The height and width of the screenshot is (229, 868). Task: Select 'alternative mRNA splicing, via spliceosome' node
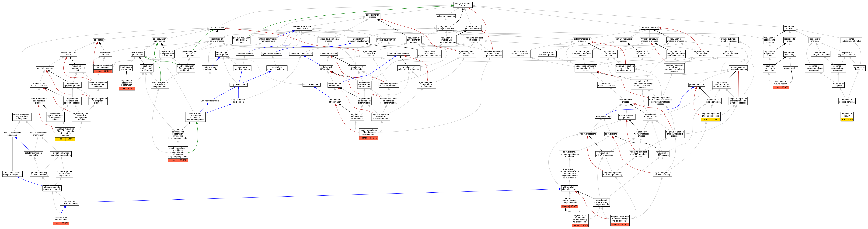[569, 201]
